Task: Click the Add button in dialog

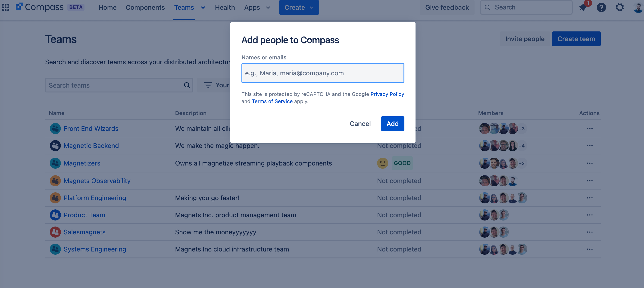Action: 392,123
